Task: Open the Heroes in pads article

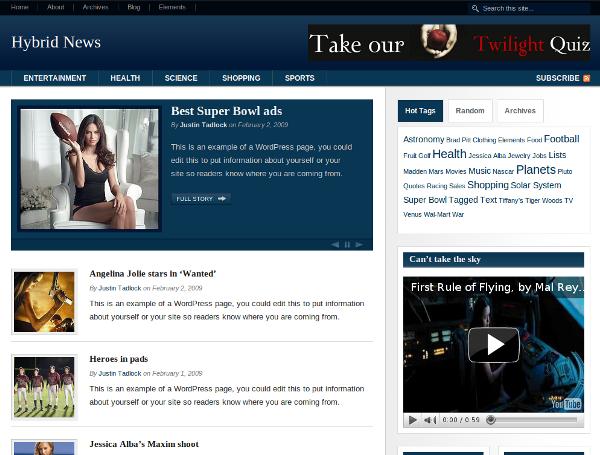Action: point(119,359)
